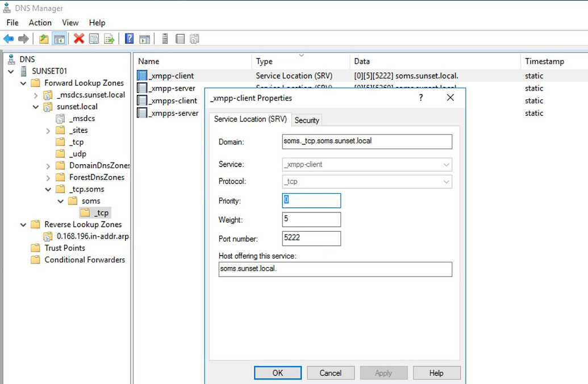This screenshot has width=588, height=384.
Task: Collapse the Reverse Lookup Zones node
Action: [x=23, y=225]
